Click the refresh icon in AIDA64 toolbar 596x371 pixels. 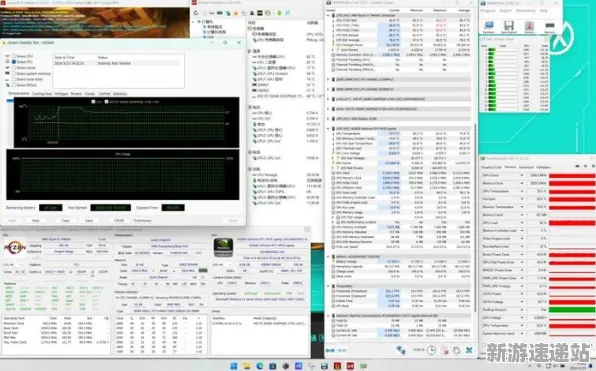point(196,13)
